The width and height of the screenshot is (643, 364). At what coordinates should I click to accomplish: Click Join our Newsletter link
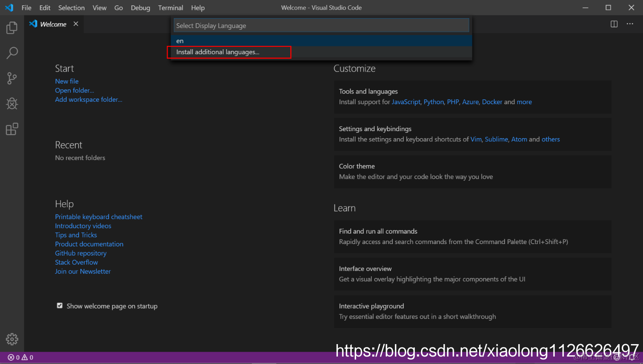pos(83,271)
